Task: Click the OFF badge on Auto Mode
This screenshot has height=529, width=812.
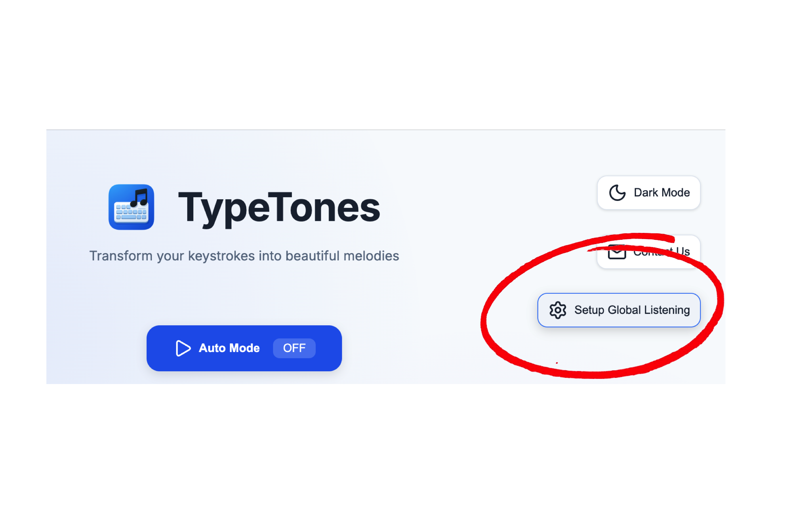Action: (294, 348)
